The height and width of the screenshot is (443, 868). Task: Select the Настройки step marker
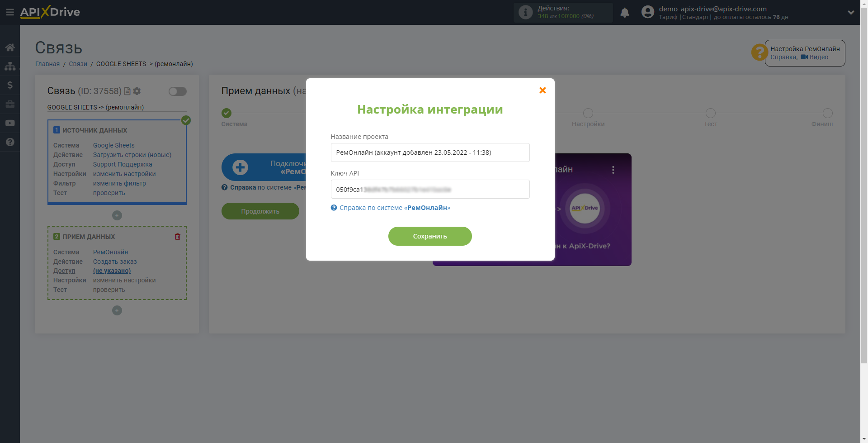pos(588,113)
